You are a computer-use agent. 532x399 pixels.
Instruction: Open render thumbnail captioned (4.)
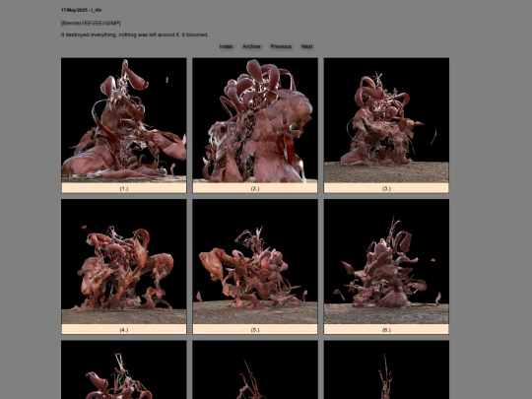tap(124, 262)
